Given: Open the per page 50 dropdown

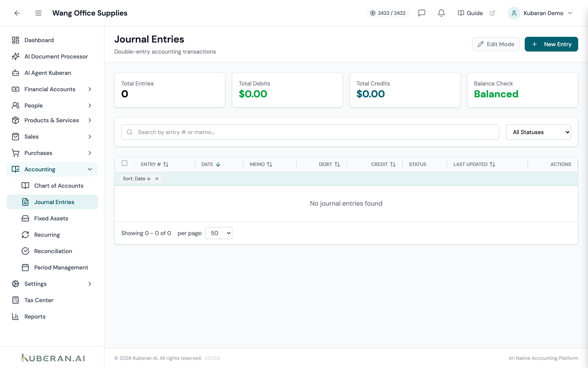Looking at the screenshot, I should pos(219,233).
